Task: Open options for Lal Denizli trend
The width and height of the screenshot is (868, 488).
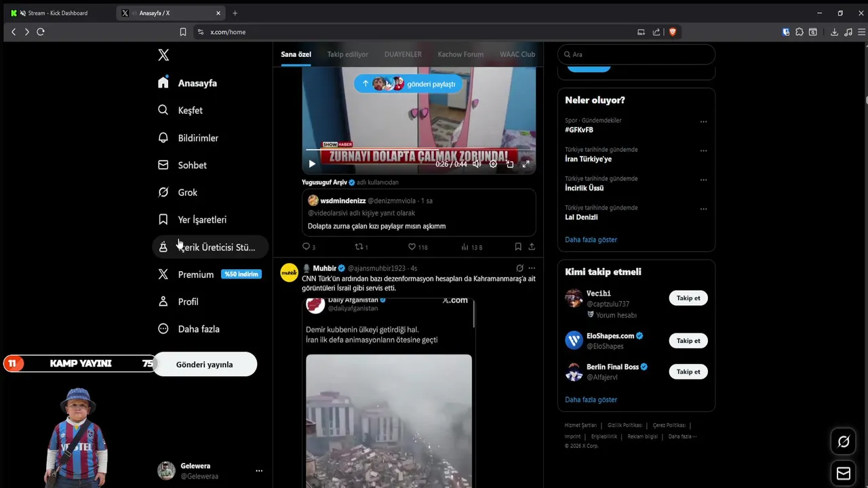Action: (703, 209)
